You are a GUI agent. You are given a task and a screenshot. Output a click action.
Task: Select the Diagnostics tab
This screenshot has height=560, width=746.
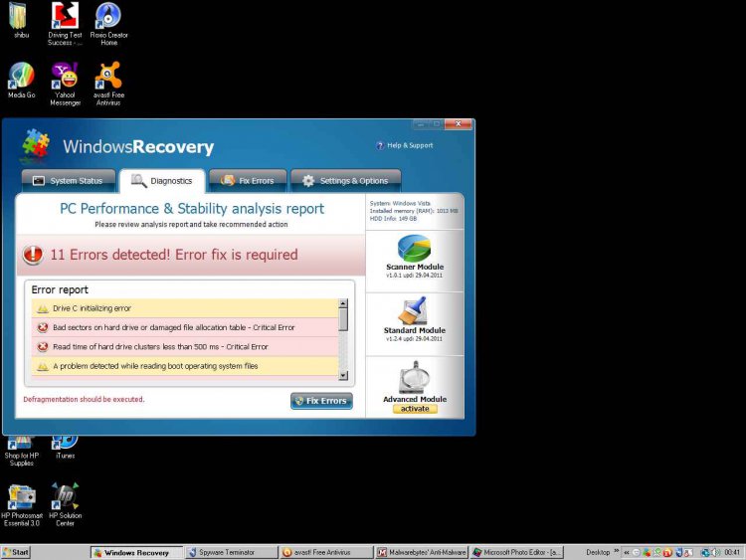pos(162,181)
